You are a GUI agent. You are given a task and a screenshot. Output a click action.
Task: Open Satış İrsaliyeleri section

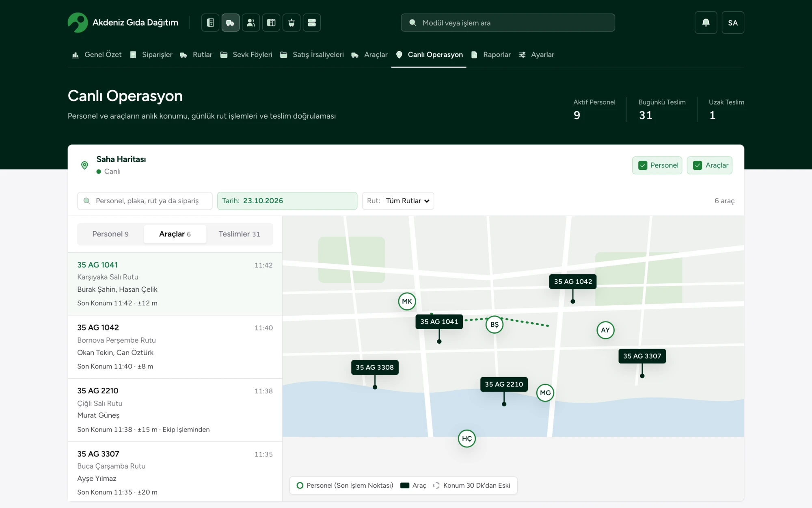tap(312, 54)
